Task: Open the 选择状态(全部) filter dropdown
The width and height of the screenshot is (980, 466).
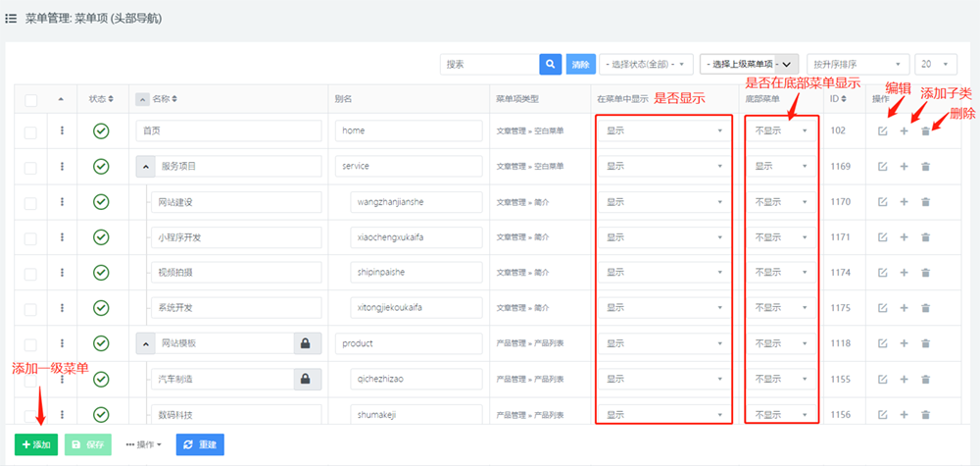Action: click(646, 64)
